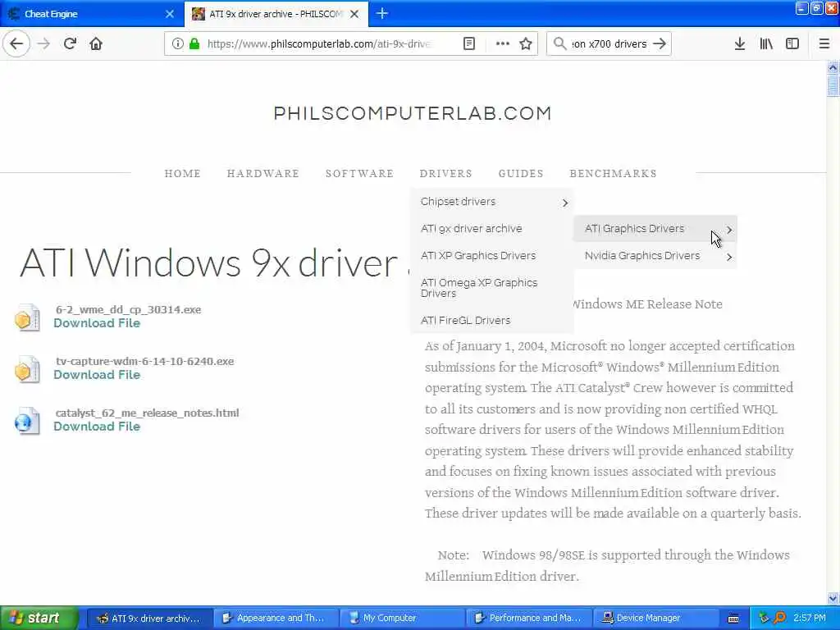The image size is (840, 630).
Task: Close the Cheat Engine tab
Action: (x=170, y=14)
